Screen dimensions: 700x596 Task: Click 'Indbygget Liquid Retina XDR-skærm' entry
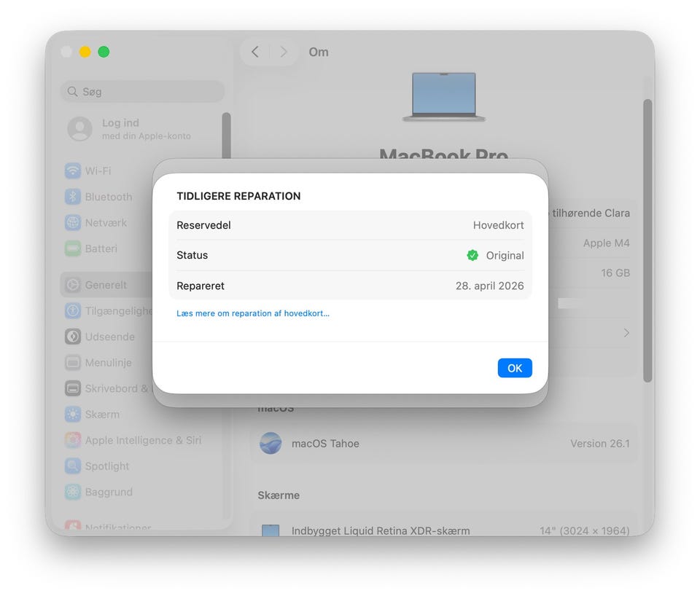[381, 530]
